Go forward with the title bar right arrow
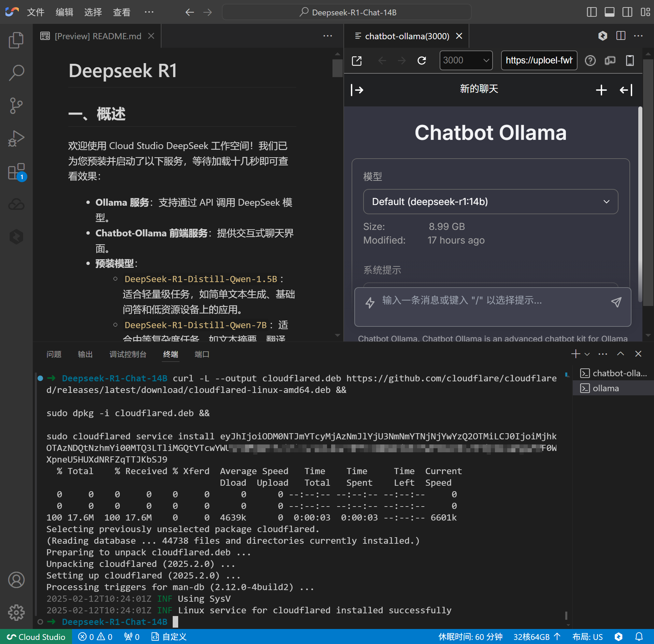Viewport: 654px width, 644px height. coord(208,13)
